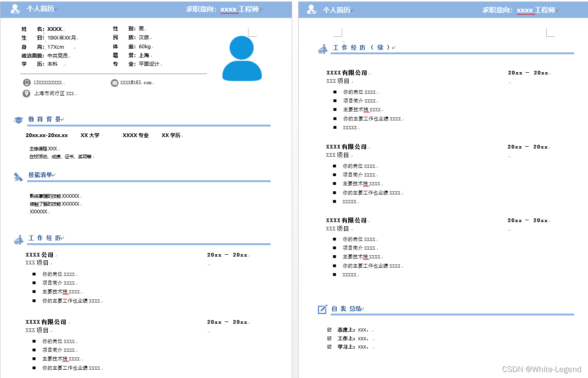Click the 在校活动、成绩、证书、奖项等 line

coord(61,157)
